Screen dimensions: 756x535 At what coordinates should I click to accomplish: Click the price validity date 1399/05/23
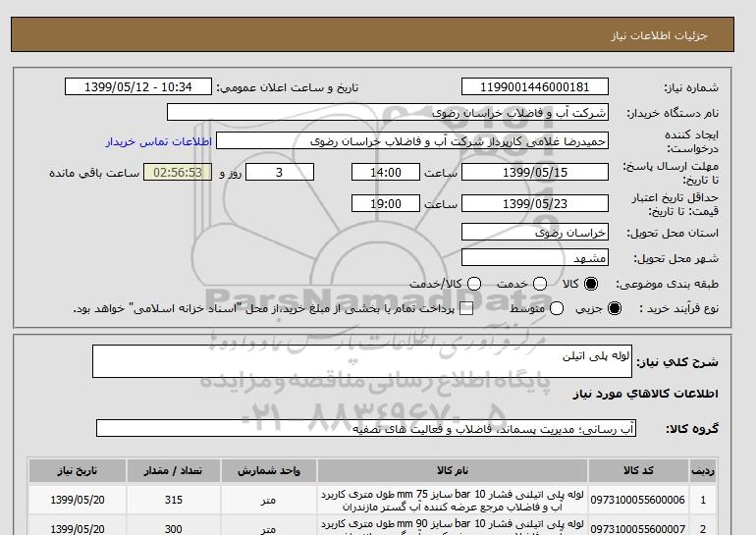pyautogui.click(x=535, y=203)
